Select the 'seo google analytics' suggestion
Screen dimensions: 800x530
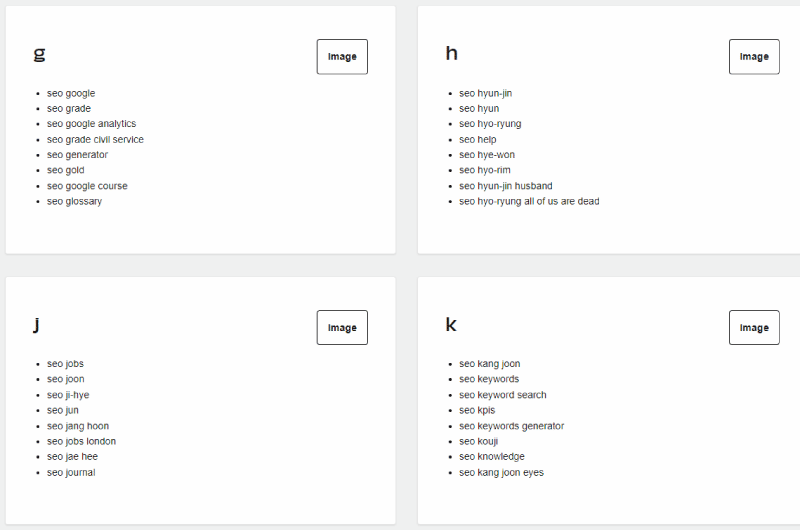[x=91, y=124]
